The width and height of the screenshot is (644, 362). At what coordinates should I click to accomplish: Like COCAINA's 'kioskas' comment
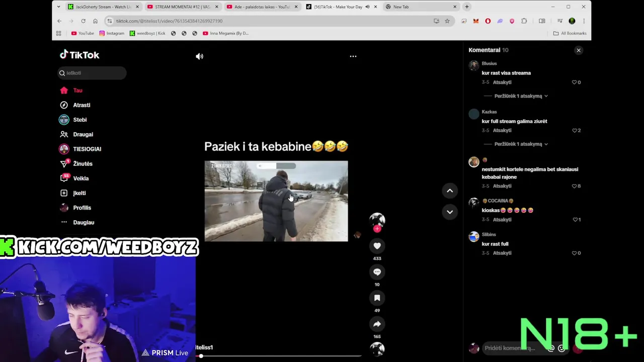(x=576, y=220)
